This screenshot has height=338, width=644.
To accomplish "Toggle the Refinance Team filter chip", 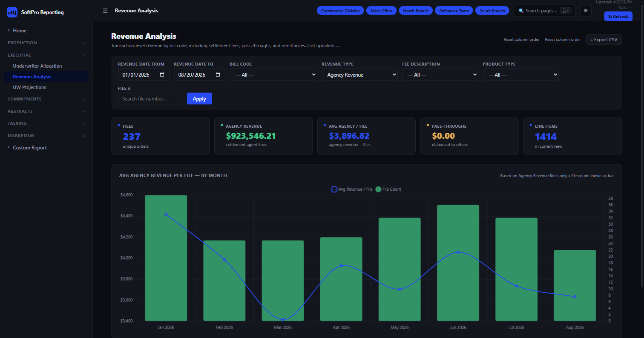I will (454, 11).
